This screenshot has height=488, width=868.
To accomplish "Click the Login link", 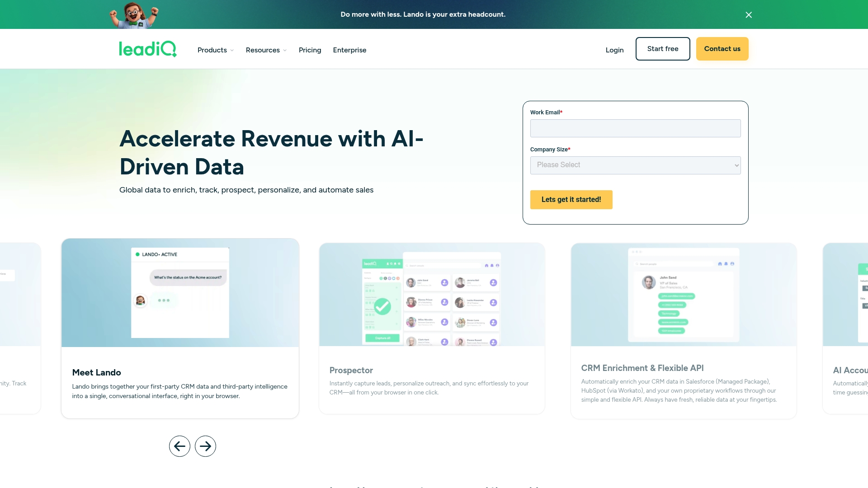I will (x=614, y=50).
